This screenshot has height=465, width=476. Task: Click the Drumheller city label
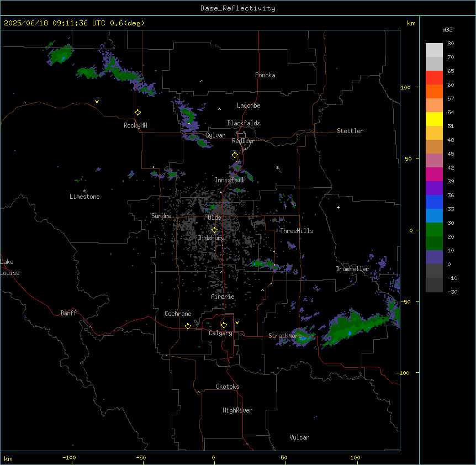tap(352, 269)
